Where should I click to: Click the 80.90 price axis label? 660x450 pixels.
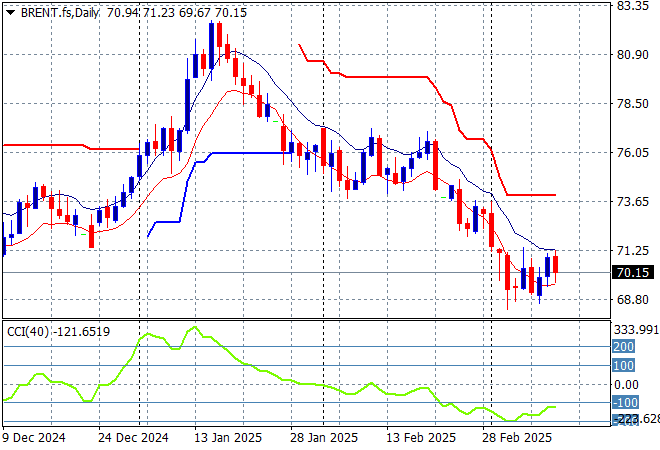tap(633, 55)
